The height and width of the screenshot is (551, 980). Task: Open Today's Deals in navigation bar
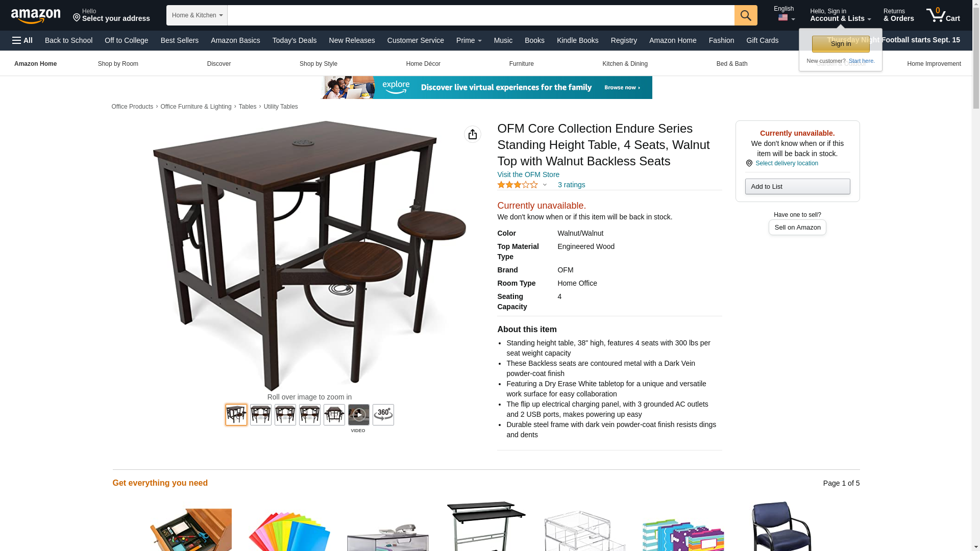pos(295,40)
